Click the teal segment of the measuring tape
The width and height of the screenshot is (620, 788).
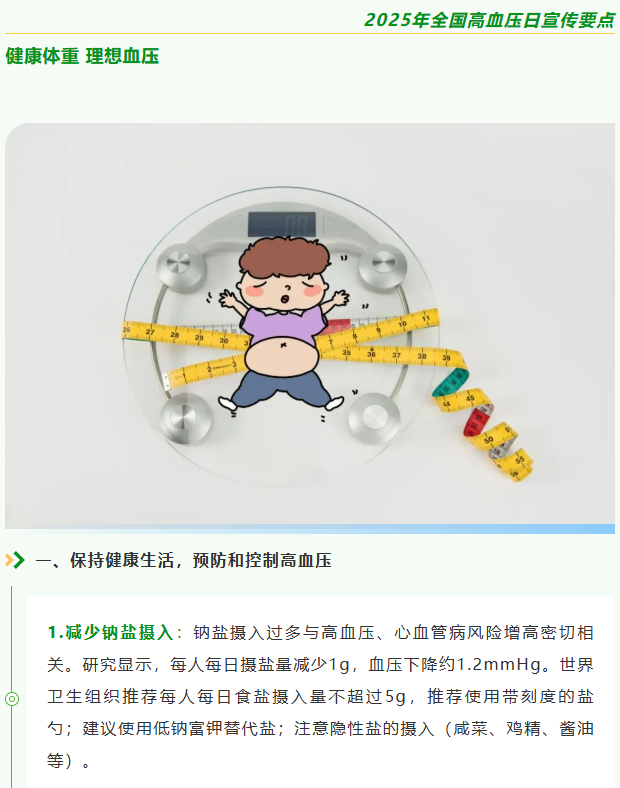[x=450, y=383]
